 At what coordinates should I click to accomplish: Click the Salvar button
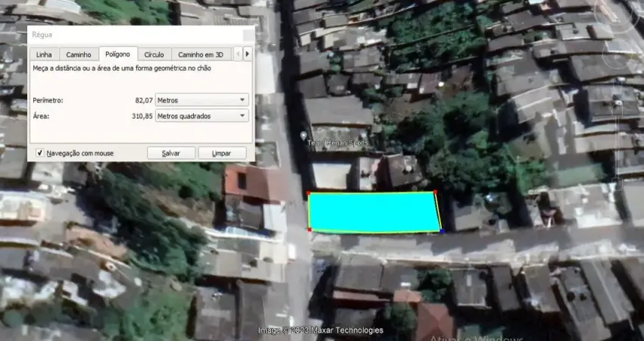point(171,153)
